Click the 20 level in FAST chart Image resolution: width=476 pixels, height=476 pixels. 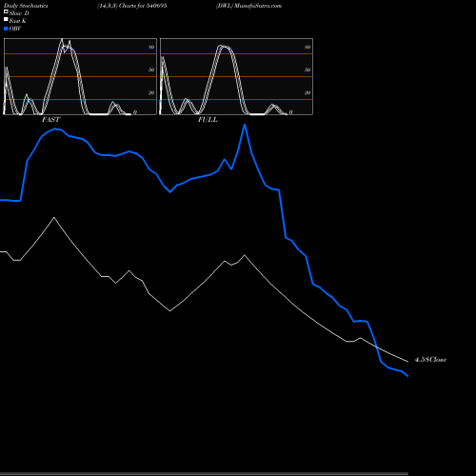pos(151,92)
